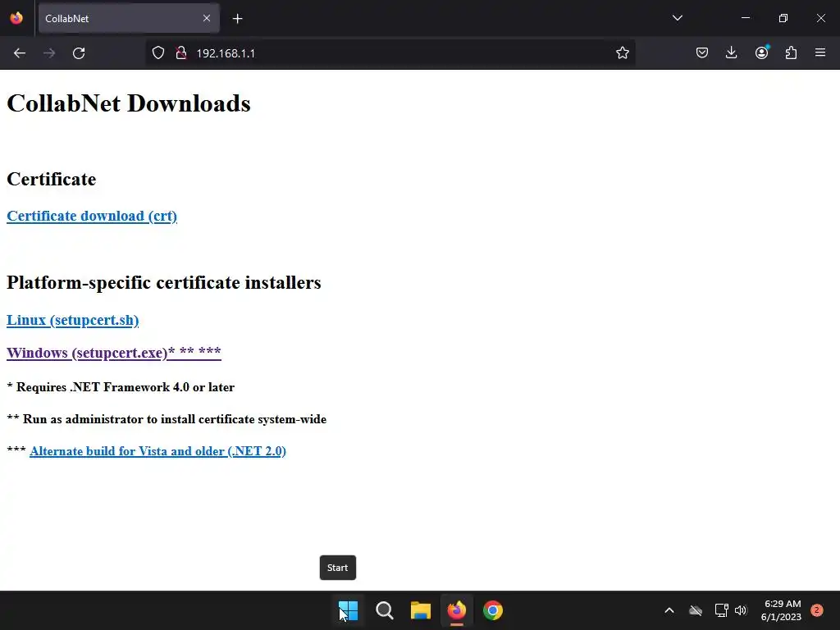The width and height of the screenshot is (840, 630).
Task: Bookmark this page with the star
Action: click(x=622, y=53)
